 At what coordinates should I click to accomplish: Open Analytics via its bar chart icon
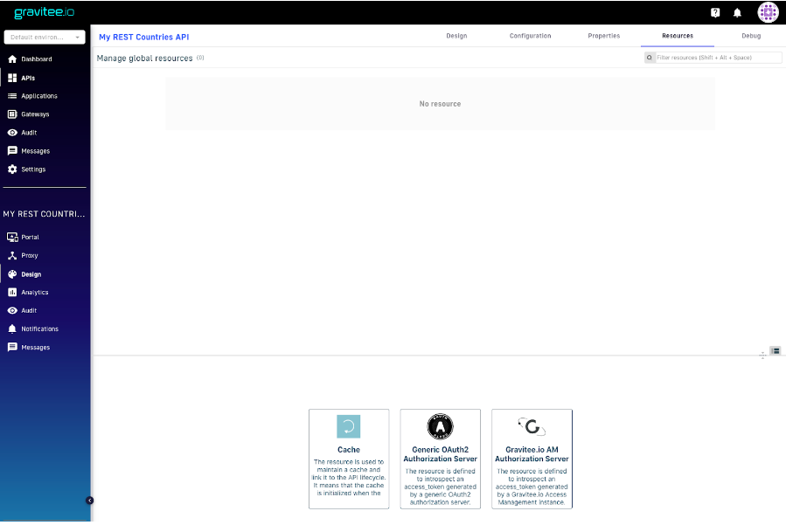click(x=11, y=292)
